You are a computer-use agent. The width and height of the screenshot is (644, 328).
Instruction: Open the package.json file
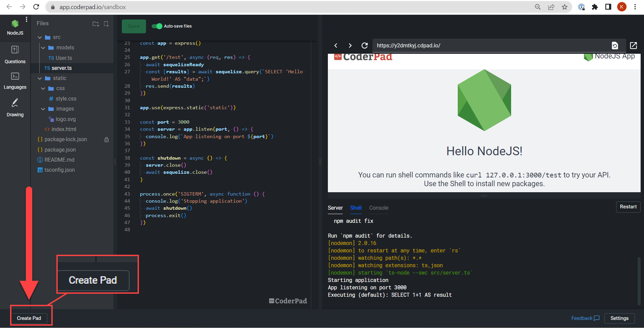click(x=60, y=150)
